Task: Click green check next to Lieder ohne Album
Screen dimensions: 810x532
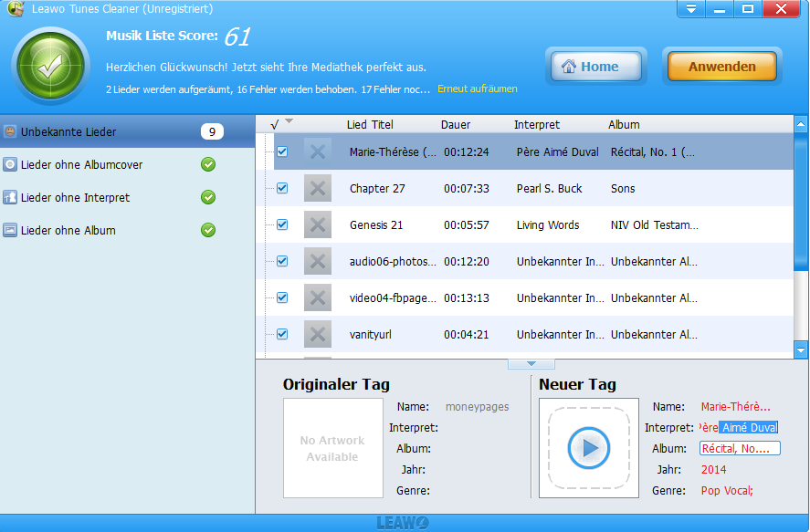Action: (x=208, y=230)
